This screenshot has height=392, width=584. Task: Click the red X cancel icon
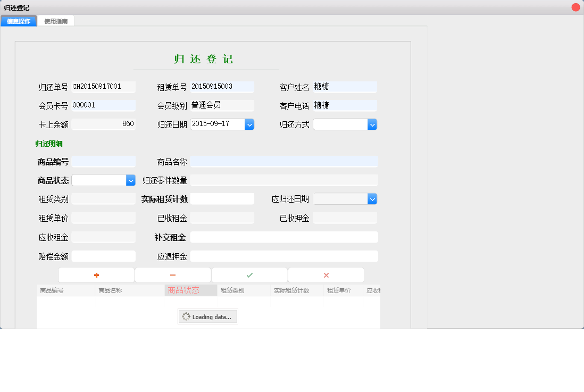point(326,275)
